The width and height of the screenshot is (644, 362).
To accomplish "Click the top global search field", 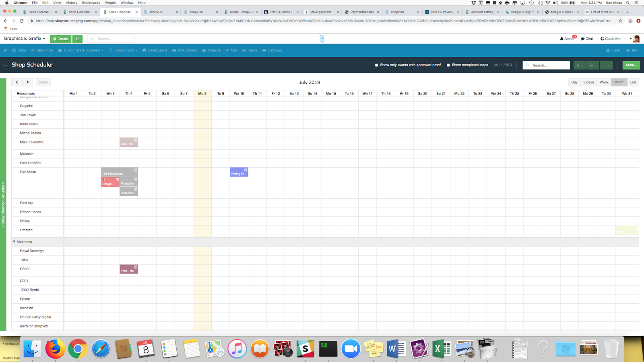I will click(x=111, y=39).
